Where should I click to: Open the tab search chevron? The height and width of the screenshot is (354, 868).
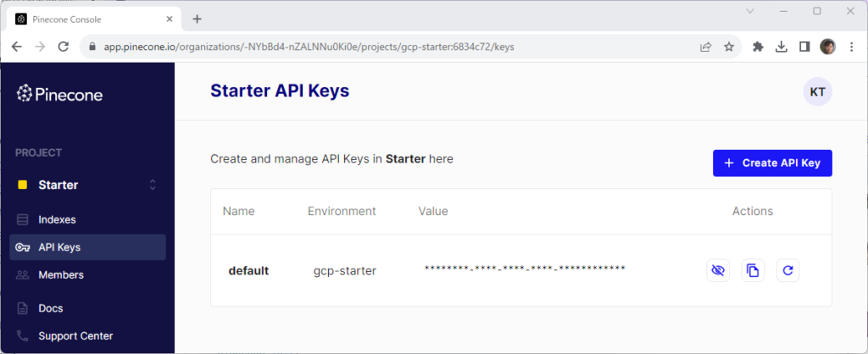750,11
